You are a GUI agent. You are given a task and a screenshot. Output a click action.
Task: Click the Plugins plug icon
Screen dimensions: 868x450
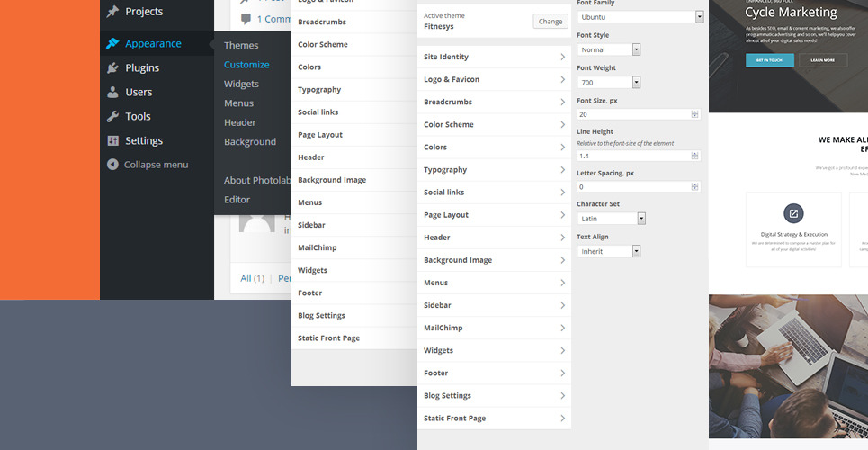click(x=112, y=68)
